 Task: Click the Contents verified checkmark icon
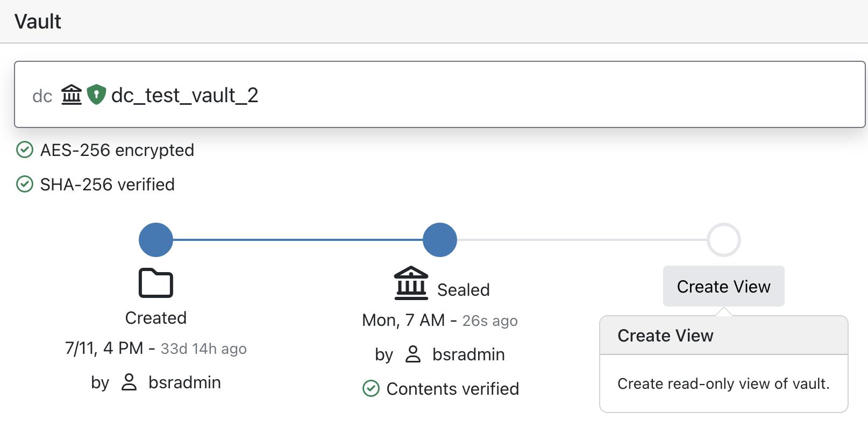pyautogui.click(x=371, y=388)
